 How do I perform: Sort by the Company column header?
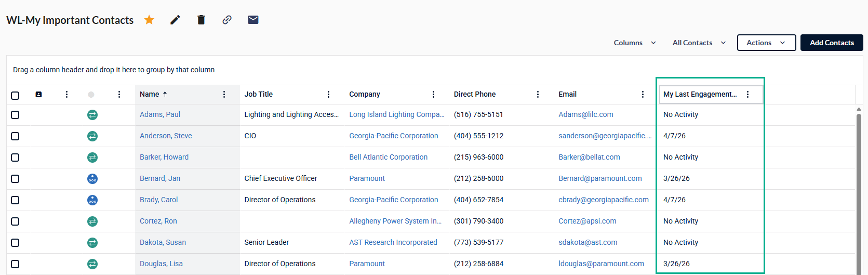tap(365, 94)
